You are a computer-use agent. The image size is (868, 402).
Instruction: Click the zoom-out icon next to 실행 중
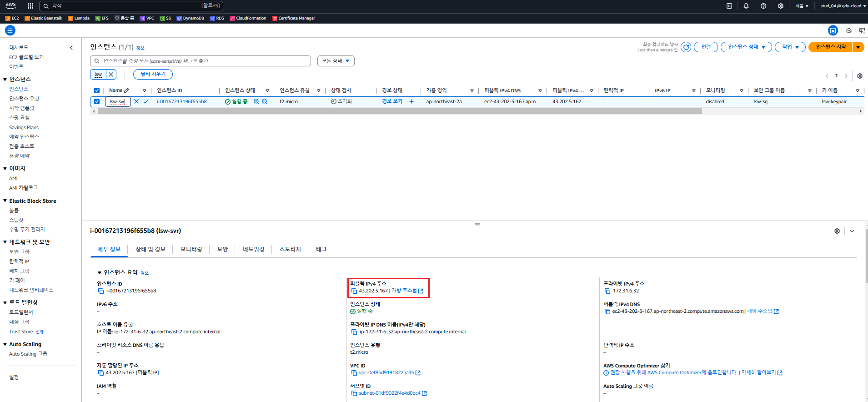click(265, 101)
